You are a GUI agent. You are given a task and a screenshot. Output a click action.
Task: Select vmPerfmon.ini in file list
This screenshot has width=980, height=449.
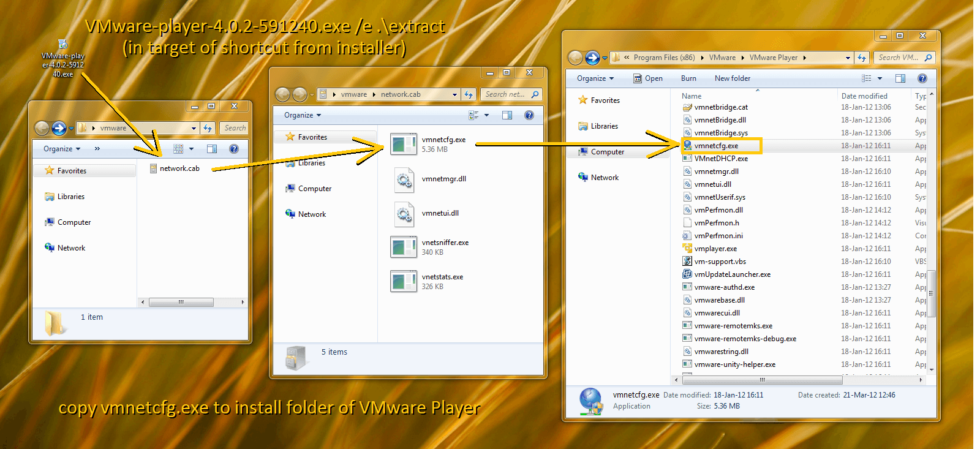click(x=712, y=236)
